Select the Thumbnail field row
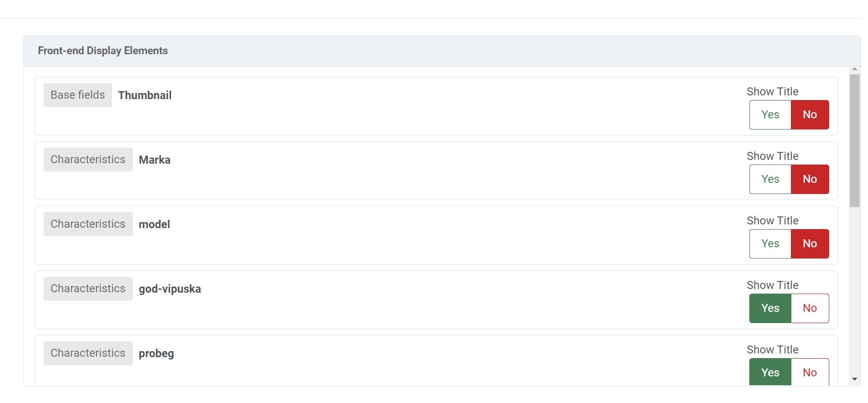 [x=145, y=95]
